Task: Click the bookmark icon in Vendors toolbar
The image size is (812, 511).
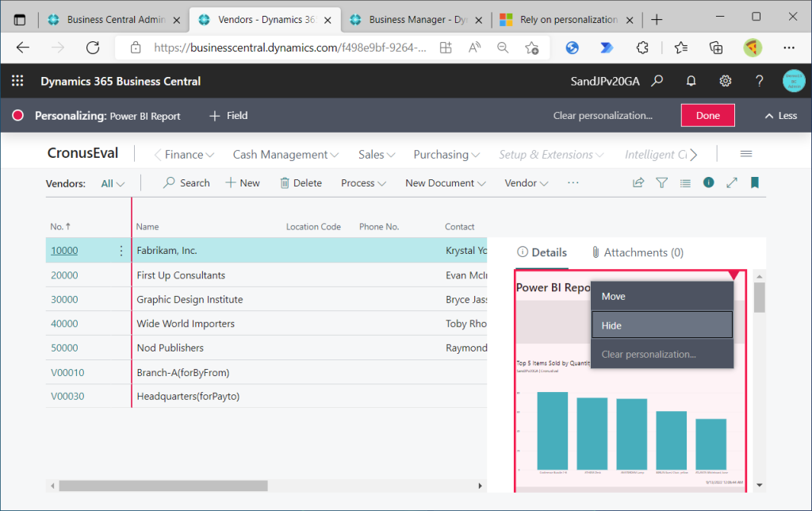Action: click(x=755, y=183)
